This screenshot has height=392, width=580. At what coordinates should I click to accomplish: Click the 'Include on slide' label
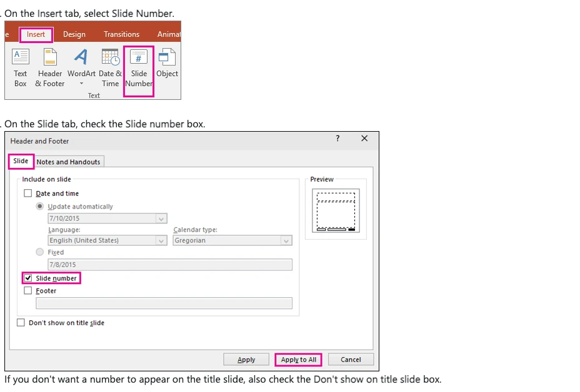coord(46,179)
